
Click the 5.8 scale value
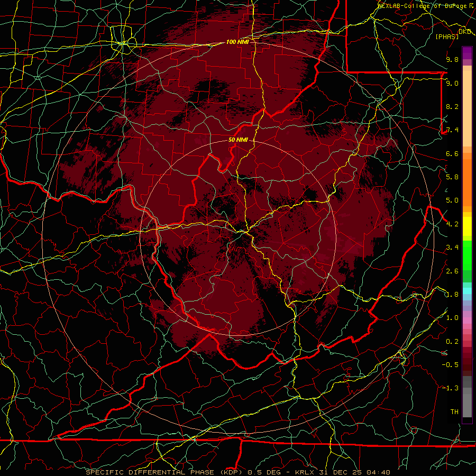pyautogui.click(x=452, y=177)
